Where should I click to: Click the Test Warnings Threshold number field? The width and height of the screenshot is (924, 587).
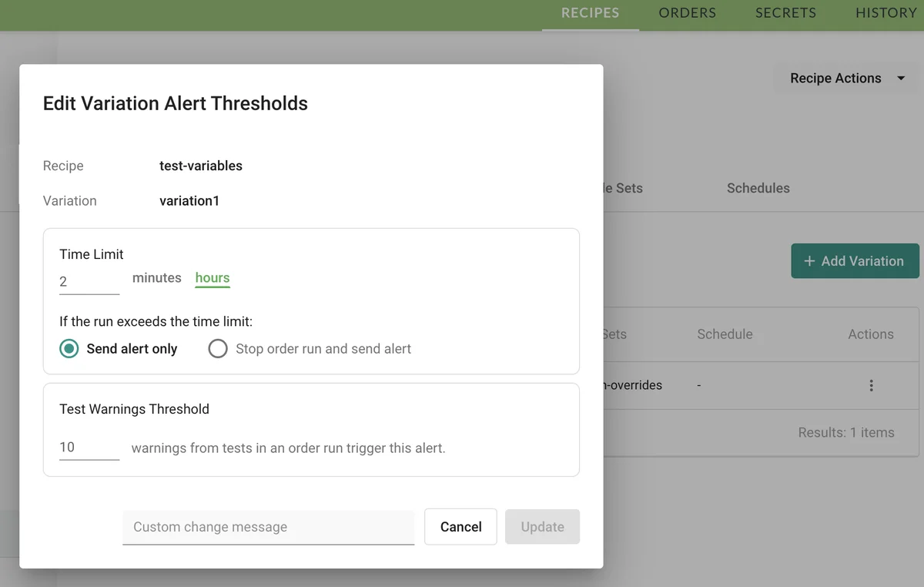click(89, 448)
